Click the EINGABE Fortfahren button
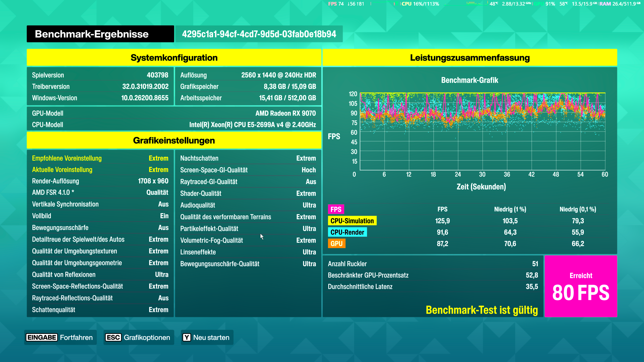 [60, 337]
